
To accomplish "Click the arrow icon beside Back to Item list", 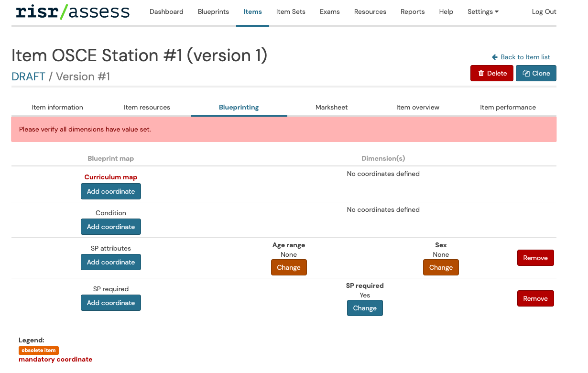I will (x=494, y=57).
